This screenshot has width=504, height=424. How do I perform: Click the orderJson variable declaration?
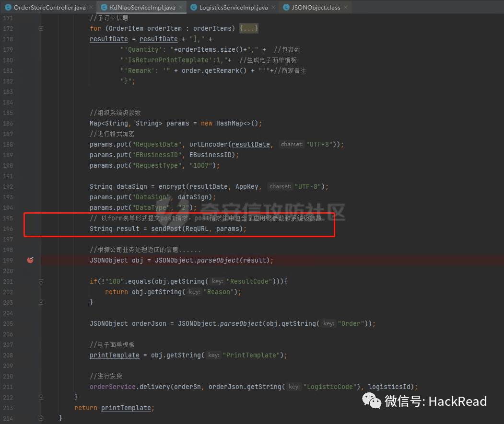(x=149, y=323)
